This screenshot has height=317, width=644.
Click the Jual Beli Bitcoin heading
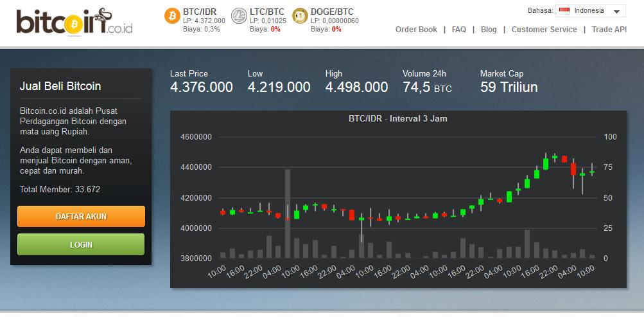(x=60, y=86)
